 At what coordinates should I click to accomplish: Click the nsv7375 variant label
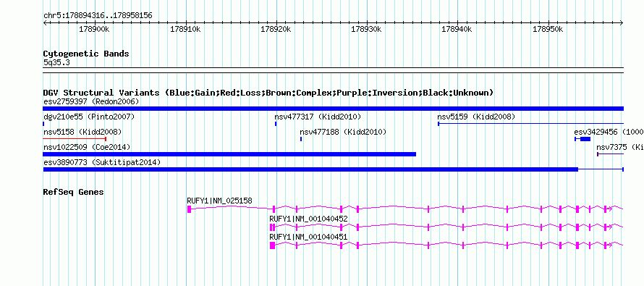click(620, 147)
